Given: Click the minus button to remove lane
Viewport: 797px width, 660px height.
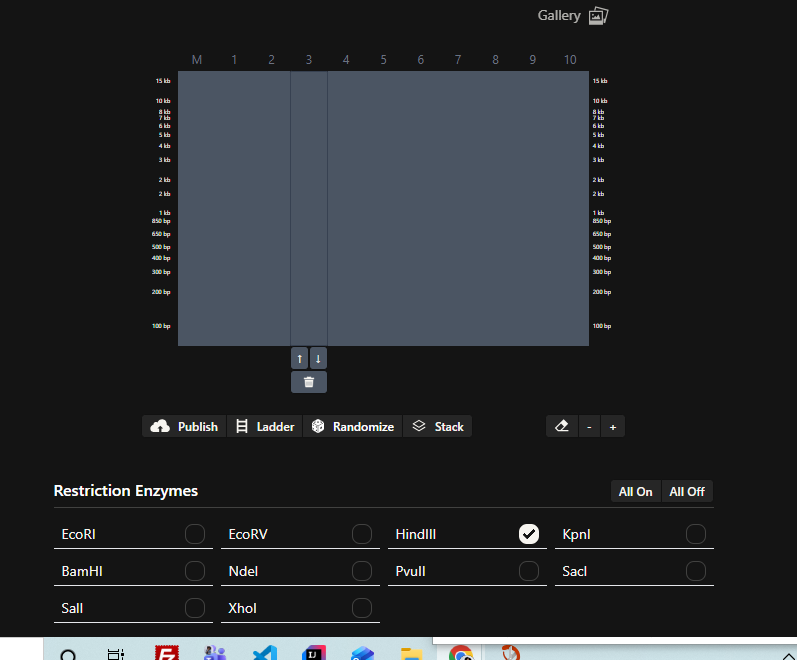Looking at the screenshot, I should point(589,426).
